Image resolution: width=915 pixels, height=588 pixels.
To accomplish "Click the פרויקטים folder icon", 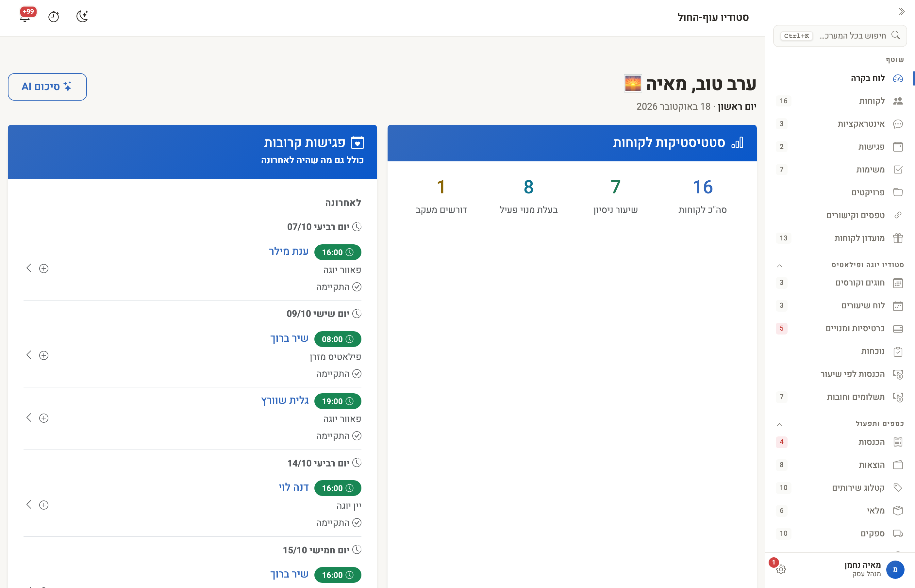I will click(x=898, y=192).
